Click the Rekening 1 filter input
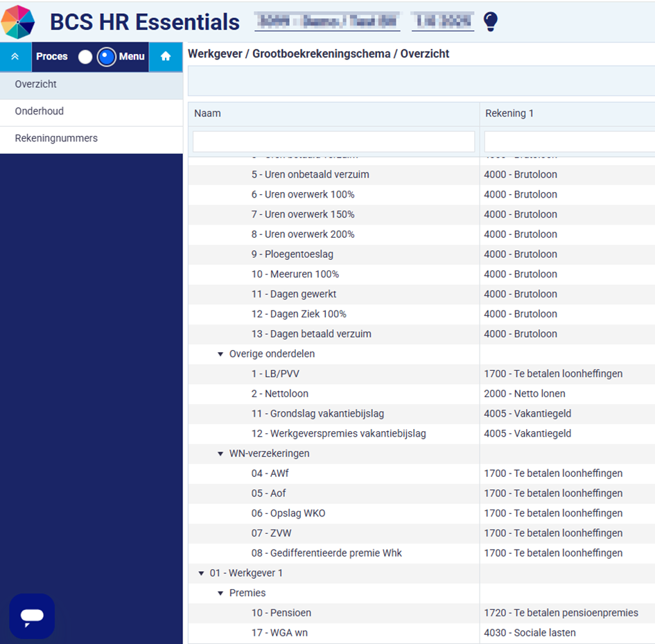The width and height of the screenshot is (655, 644). tap(569, 141)
